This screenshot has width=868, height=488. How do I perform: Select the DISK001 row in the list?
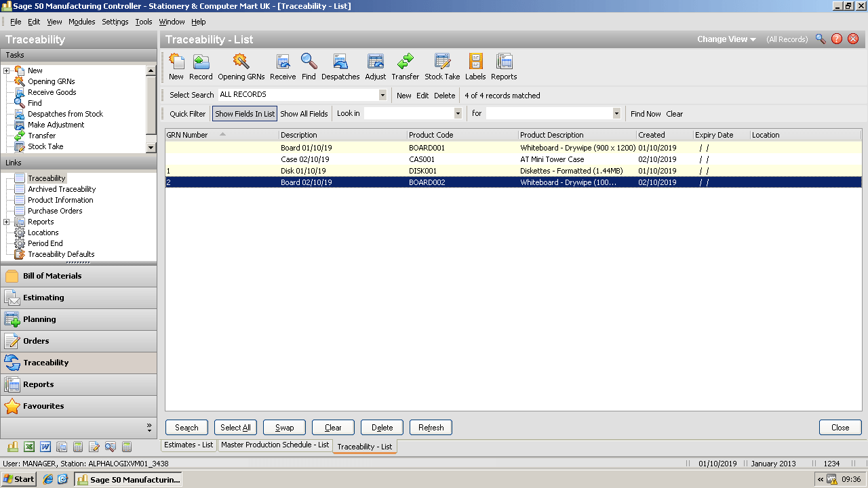click(513, 171)
